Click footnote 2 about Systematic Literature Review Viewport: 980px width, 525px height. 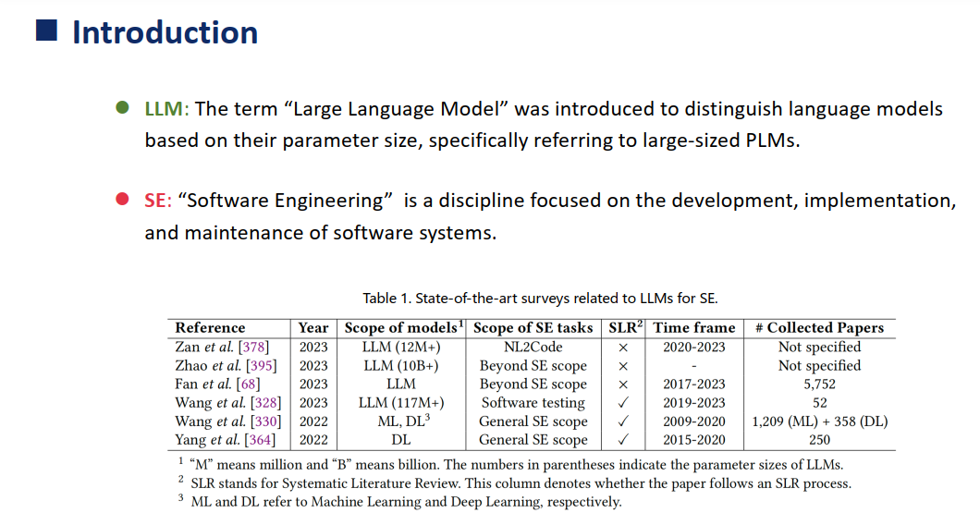(x=514, y=483)
